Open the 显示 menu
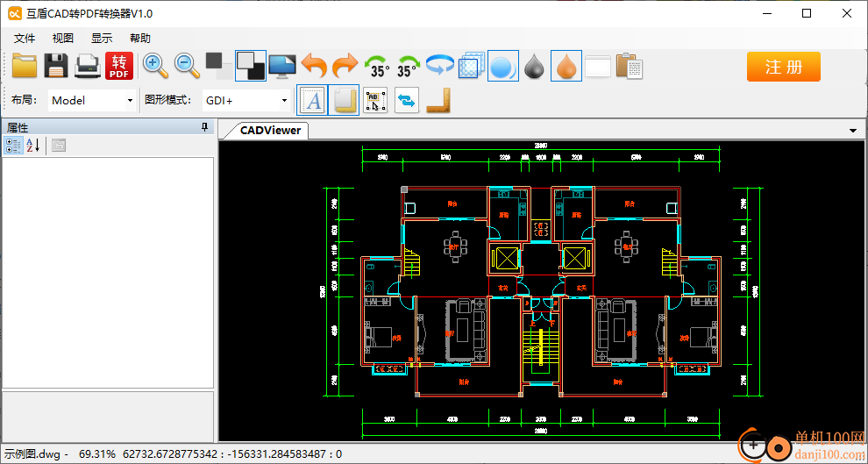 (102, 39)
